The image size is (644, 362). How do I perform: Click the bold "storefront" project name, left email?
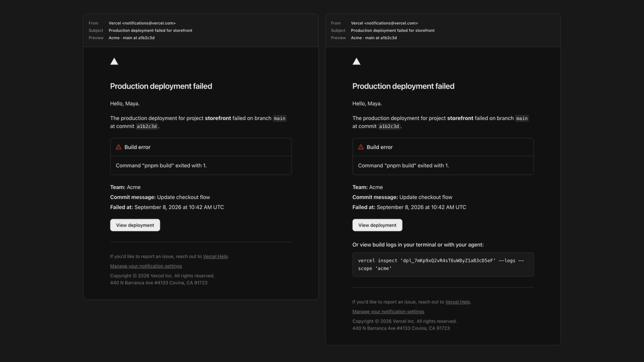pyautogui.click(x=218, y=118)
